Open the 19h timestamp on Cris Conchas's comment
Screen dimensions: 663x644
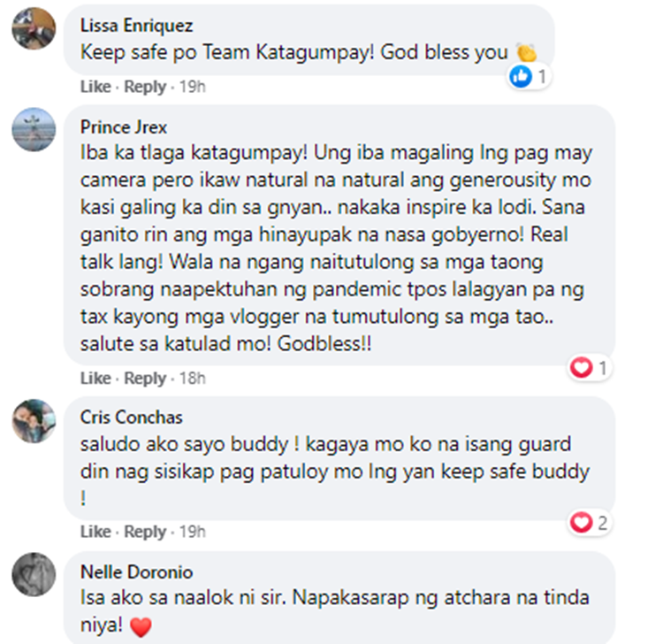pos(193,532)
